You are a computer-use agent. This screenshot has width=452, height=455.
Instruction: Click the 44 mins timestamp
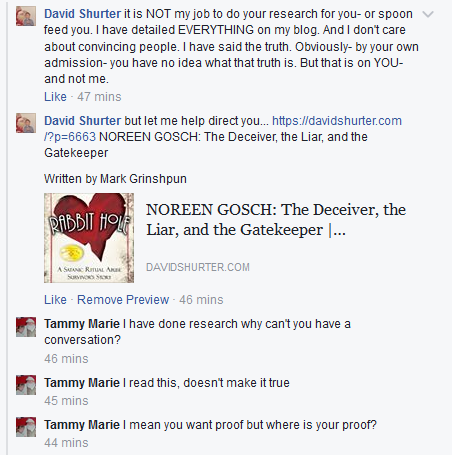pyautogui.click(x=66, y=443)
